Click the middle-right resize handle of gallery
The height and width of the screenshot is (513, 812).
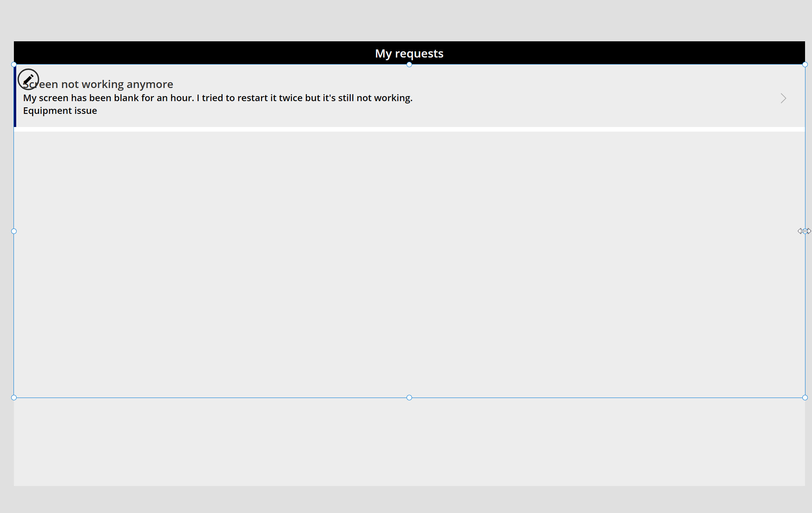pos(805,231)
